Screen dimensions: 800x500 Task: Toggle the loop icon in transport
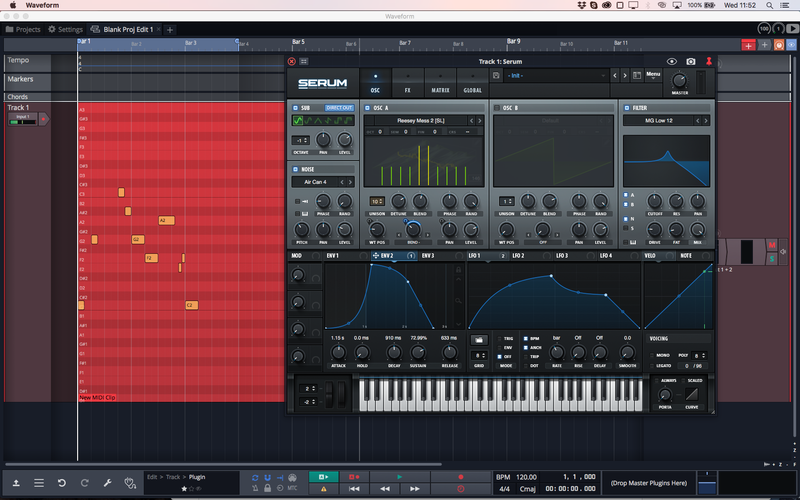tap(255, 478)
